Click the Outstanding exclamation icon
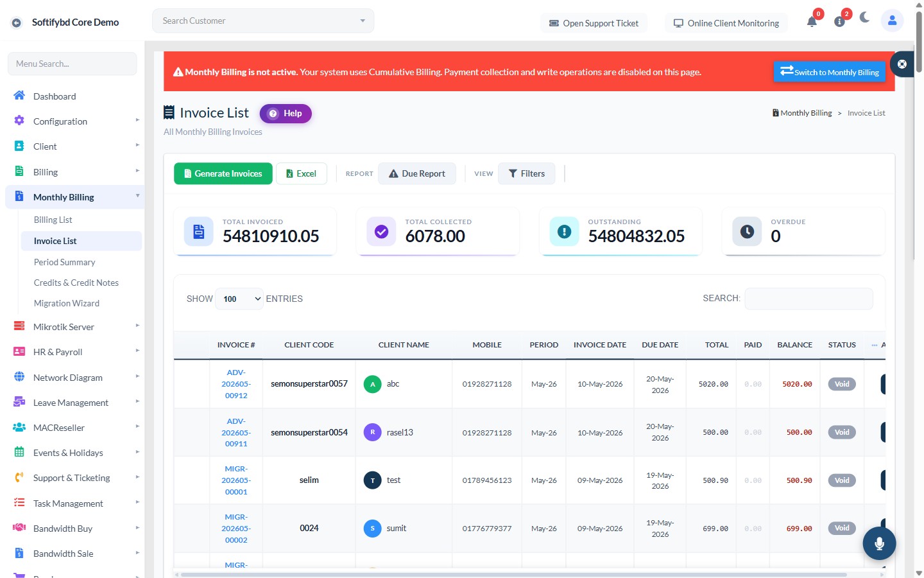924x578 pixels. coord(564,231)
